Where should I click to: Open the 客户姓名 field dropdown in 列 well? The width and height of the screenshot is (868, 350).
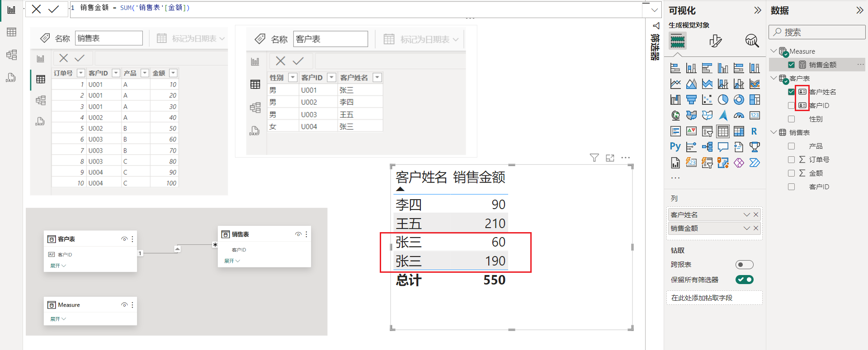coord(746,215)
